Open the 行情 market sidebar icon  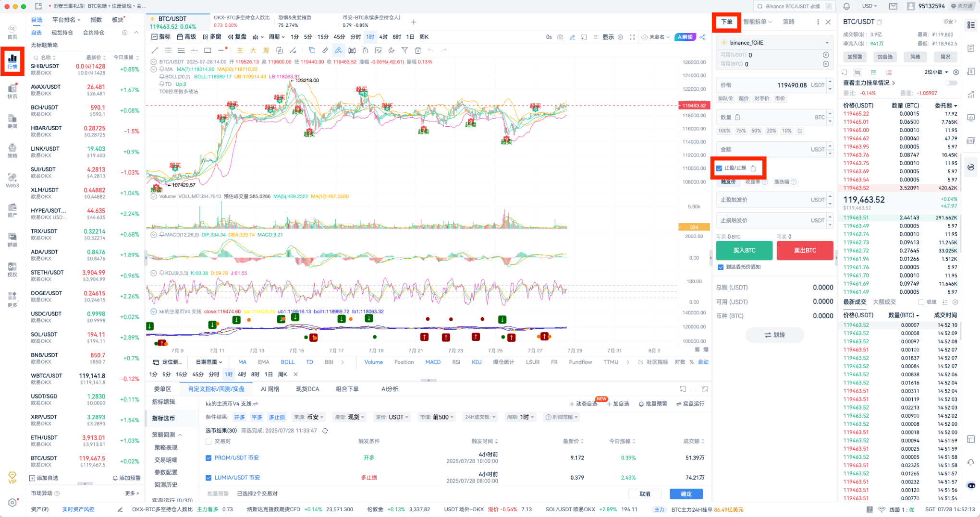tap(12, 61)
